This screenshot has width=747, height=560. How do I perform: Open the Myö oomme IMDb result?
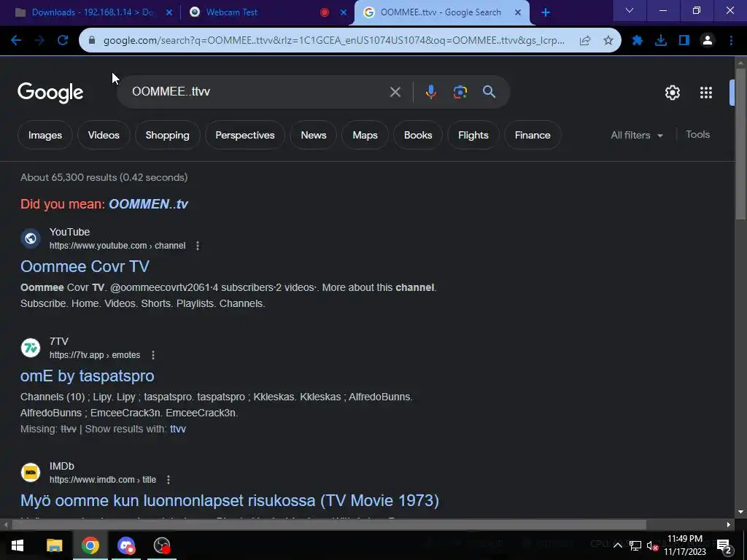click(230, 500)
